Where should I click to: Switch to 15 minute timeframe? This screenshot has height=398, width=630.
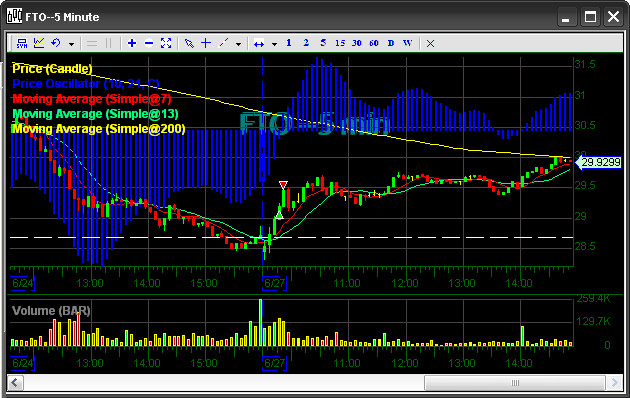tap(340, 43)
